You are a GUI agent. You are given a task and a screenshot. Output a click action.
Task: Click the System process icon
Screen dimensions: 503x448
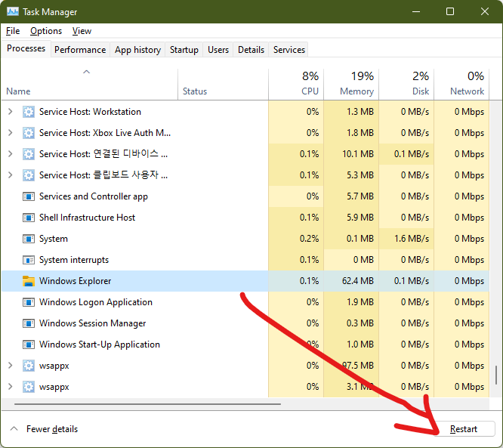click(29, 239)
